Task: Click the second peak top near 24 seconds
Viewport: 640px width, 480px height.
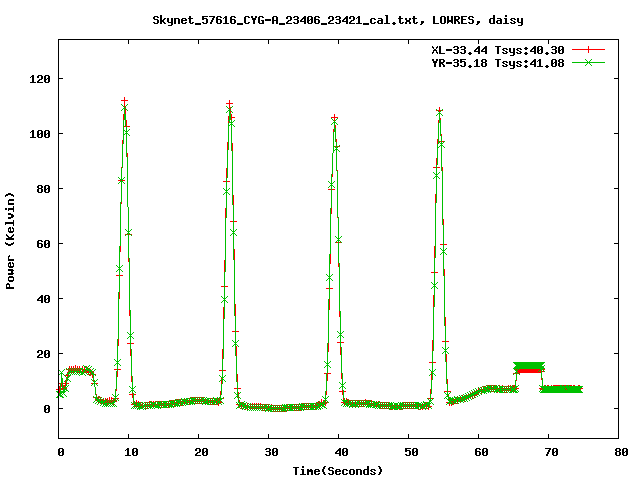Action: 230,104
